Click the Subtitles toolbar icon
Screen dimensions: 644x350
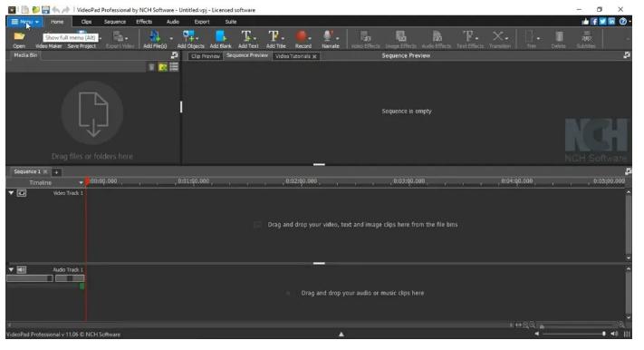(x=587, y=36)
